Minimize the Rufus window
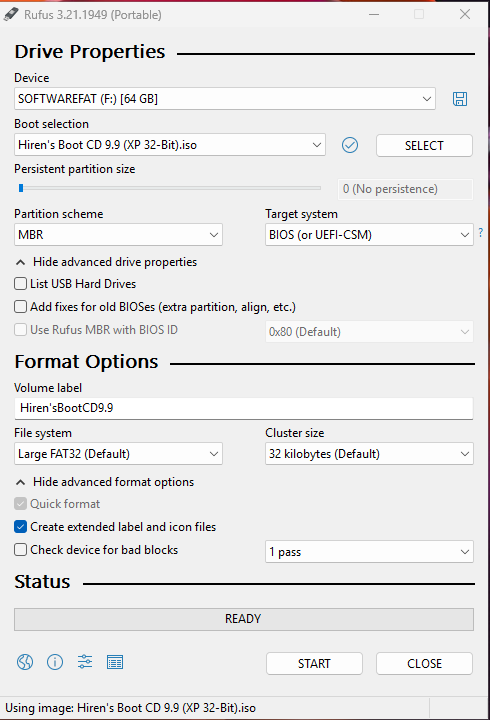Screen dimensions: 490x720 click(374, 14)
